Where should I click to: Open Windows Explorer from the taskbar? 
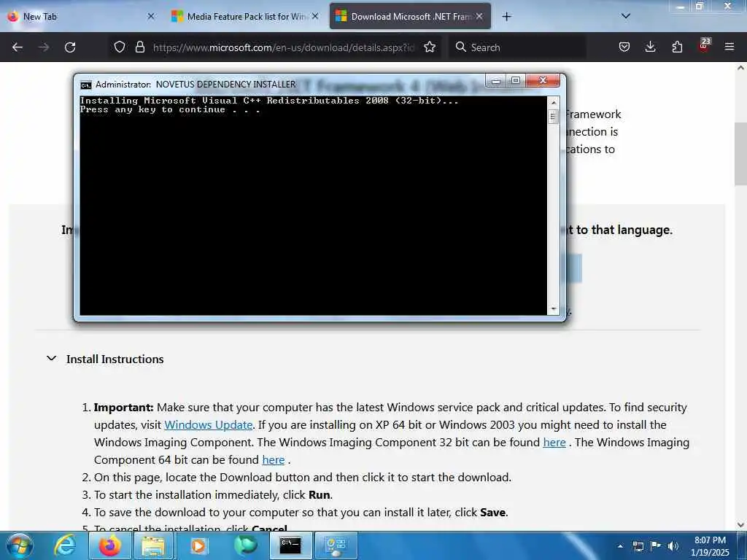pyautogui.click(x=153, y=545)
